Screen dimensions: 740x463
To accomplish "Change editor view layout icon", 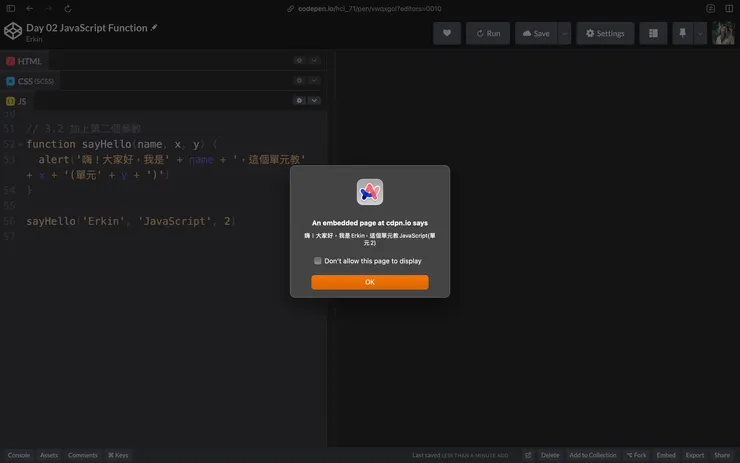I will click(653, 33).
